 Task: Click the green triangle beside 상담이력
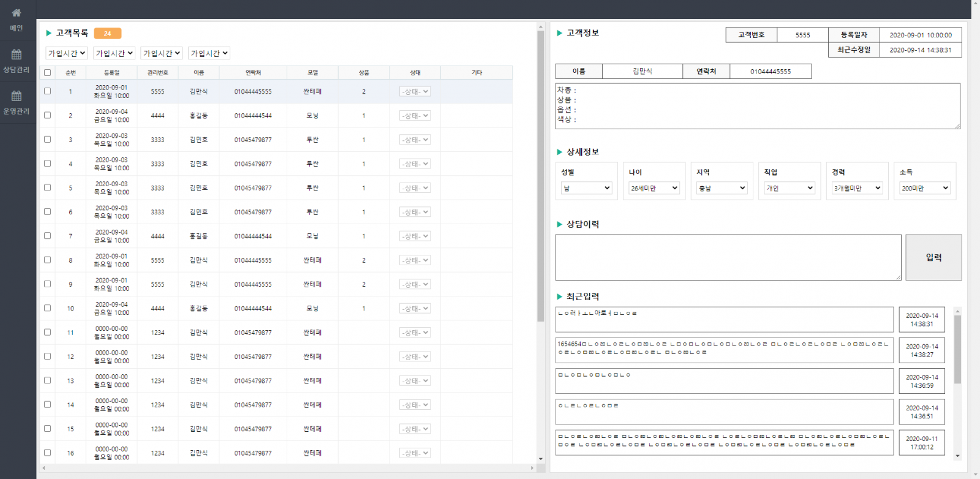[559, 224]
